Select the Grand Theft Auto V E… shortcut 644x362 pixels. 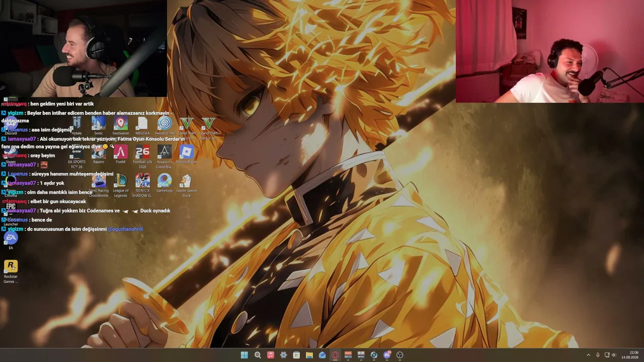[x=186, y=128]
